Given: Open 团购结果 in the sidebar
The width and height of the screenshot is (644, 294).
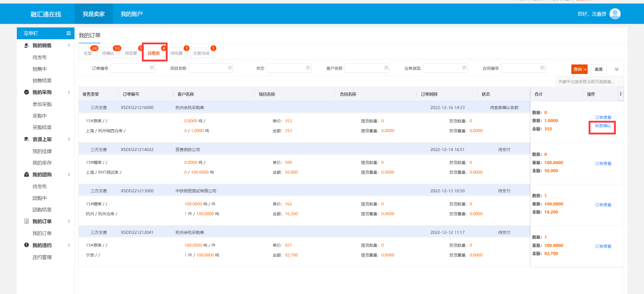Looking at the screenshot, I should point(42,210).
